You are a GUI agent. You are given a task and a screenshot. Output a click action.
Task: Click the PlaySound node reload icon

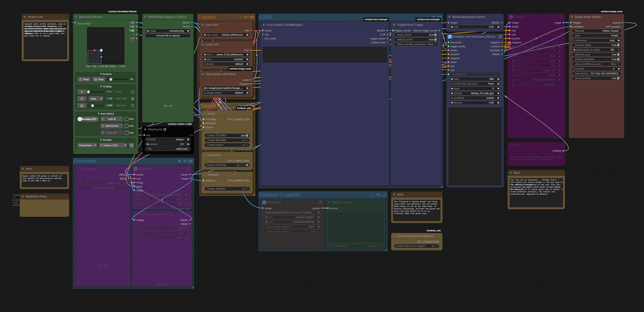click(165, 129)
